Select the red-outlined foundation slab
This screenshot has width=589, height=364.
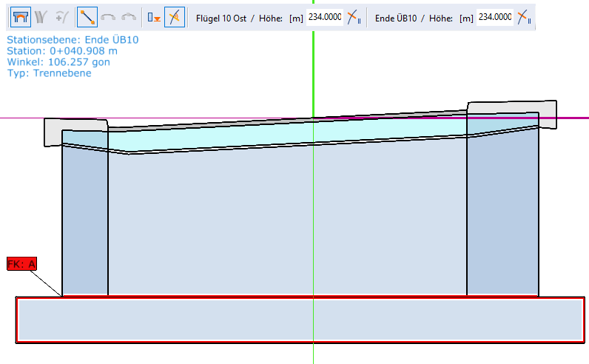(x=300, y=320)
